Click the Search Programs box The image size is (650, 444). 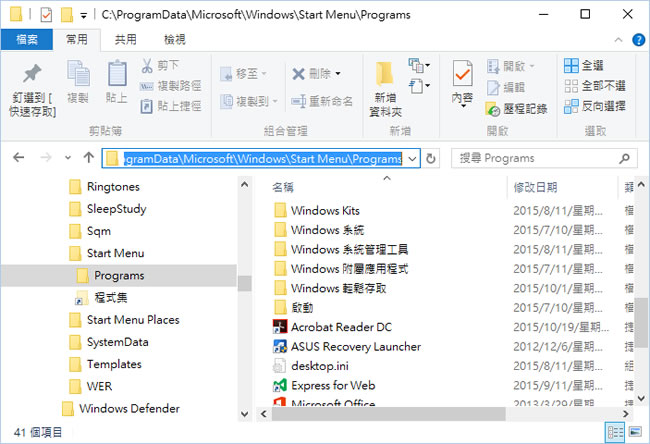544,158
